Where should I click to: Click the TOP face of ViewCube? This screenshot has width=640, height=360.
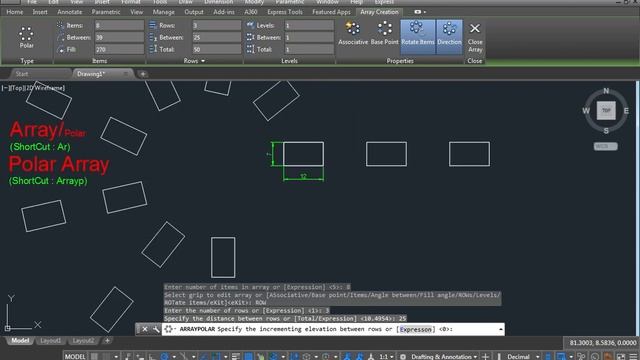(x=606, y=111)
